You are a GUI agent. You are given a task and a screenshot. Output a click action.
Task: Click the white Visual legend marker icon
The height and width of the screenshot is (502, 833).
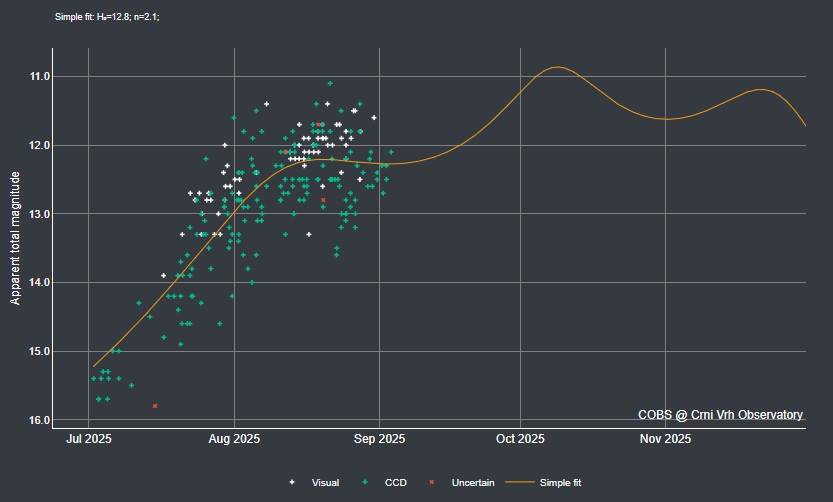coord(292,482)
